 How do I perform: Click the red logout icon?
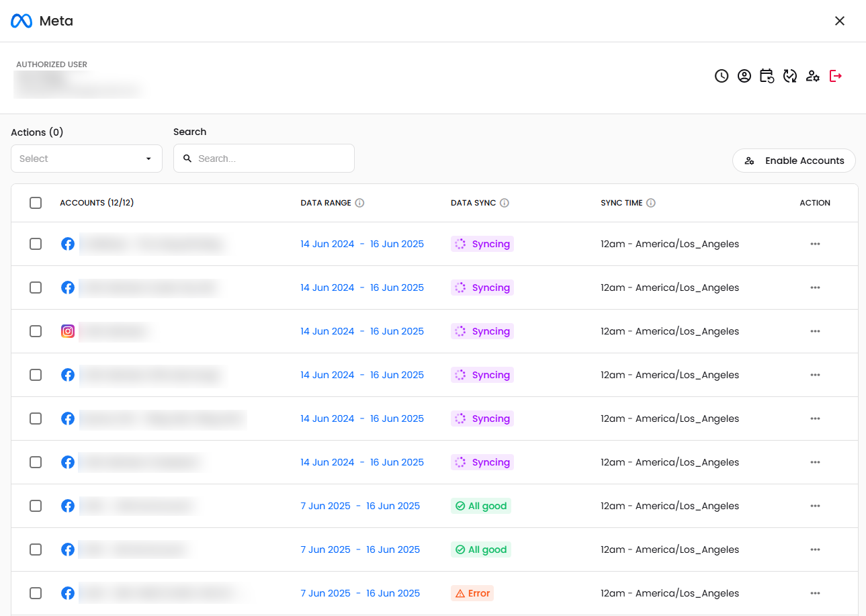[836, 76]
